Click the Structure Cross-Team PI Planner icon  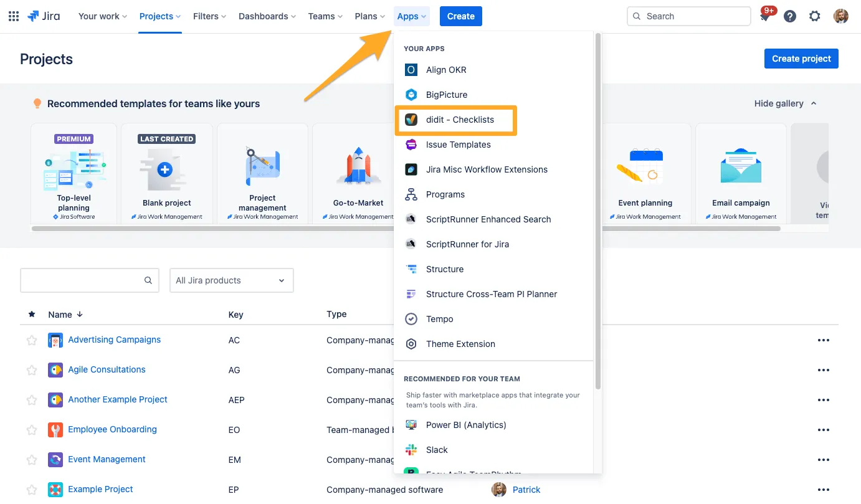[411, 294]
